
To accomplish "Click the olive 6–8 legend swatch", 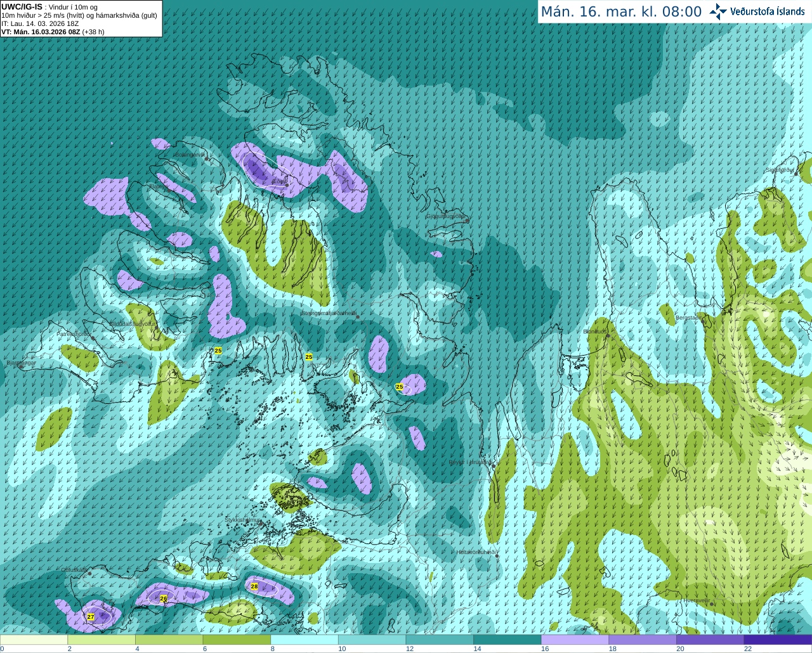I will point(237,640).
